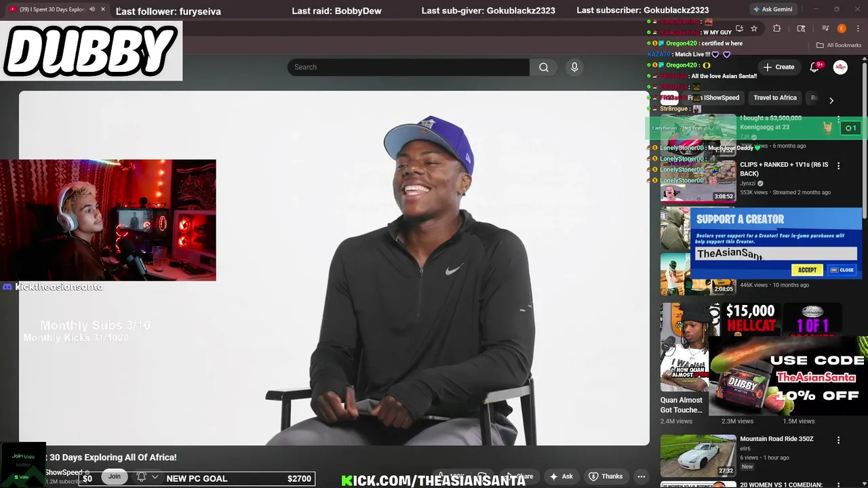Open the YouTube account avatar menu
The image size is (868, 488).
point(840,67)
